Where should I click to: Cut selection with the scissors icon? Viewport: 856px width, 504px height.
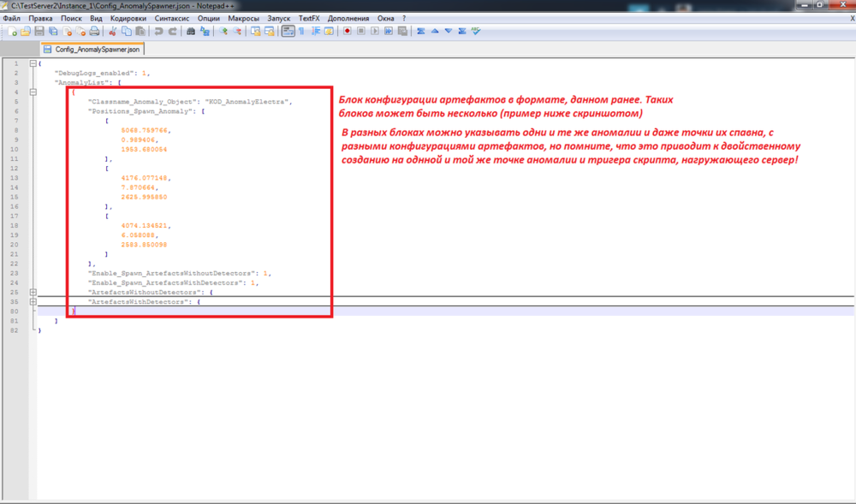[x=112, y=32]
